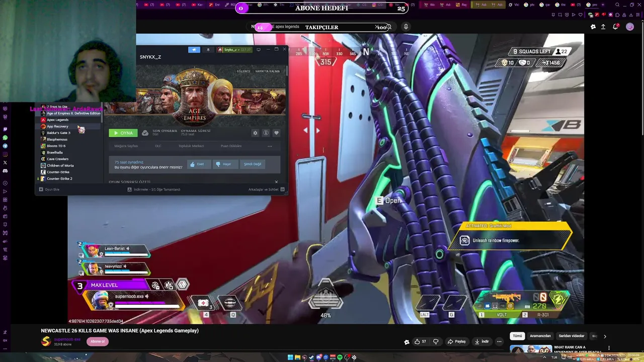Select Aramanızdan filter chip
The height and width of the screenshot is (362, 644).
pyautogui.click(x=540, y=336)
